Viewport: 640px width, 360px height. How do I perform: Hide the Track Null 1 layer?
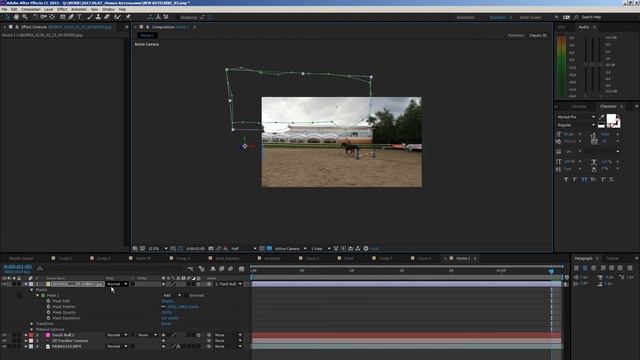(4, 335)
